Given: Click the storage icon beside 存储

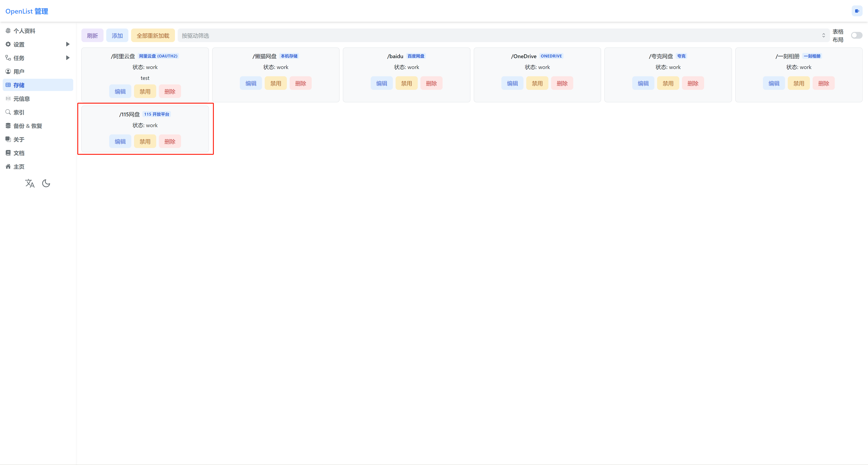Looking at the screenshot, I should point(8,85).
